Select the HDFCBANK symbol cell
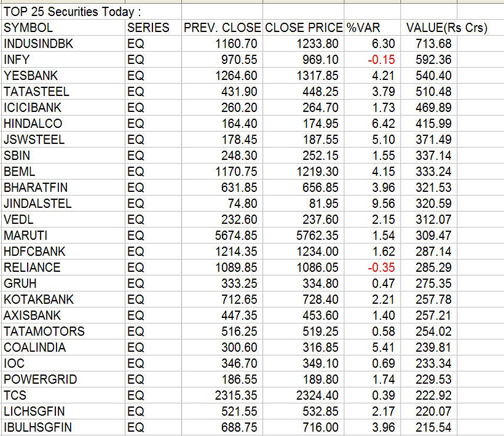This screenshot has width=504, height=436. (34, 252)
